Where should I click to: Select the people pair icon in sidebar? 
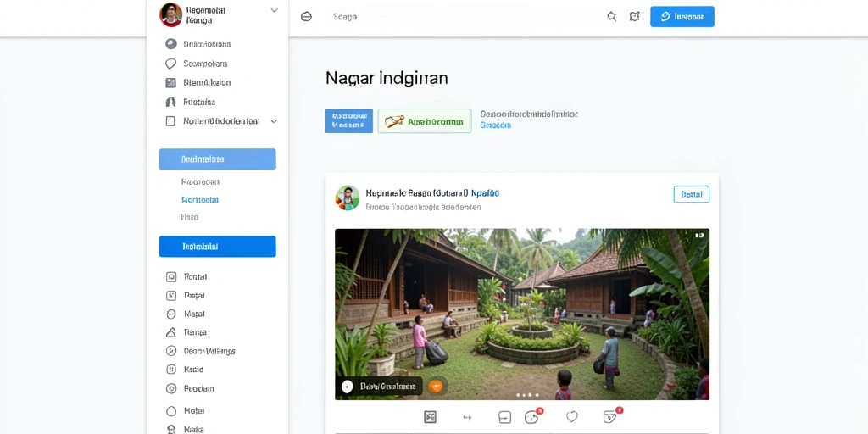pos(171,102)
